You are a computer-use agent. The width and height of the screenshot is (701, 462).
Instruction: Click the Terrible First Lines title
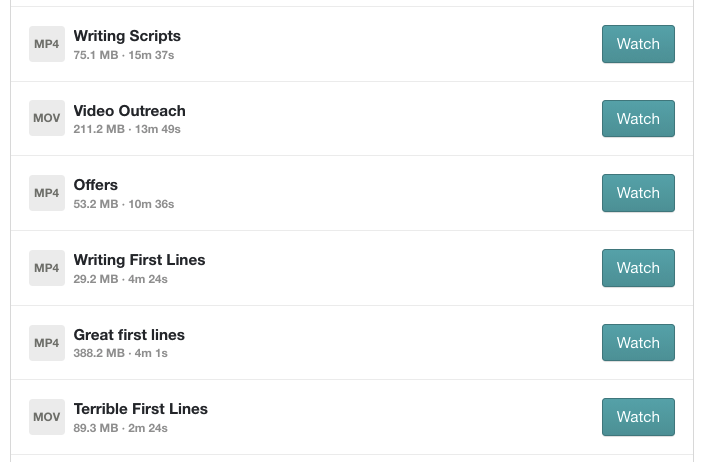click(140, 409)
